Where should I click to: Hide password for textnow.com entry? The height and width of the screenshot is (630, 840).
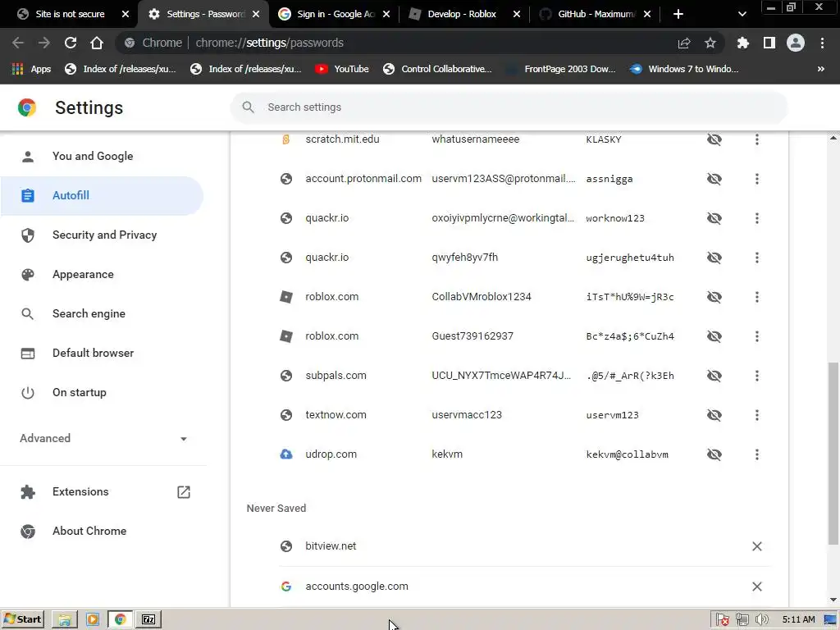(714, 414)
